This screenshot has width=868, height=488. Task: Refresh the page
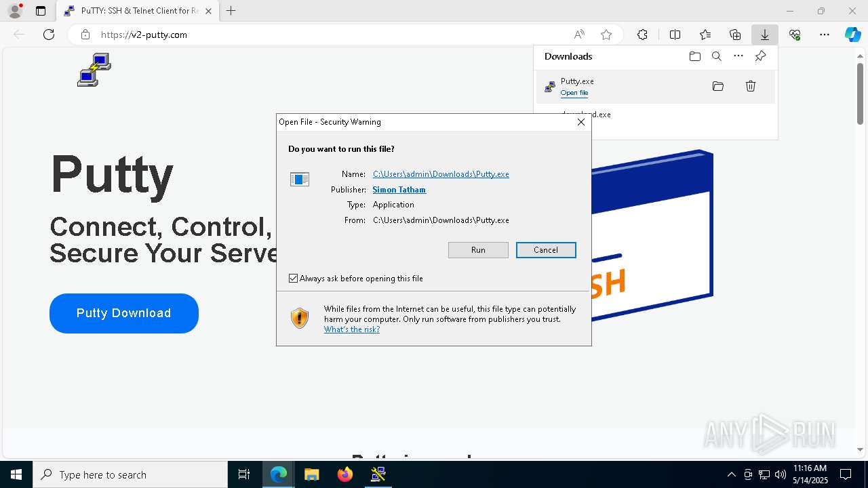point(49,35)
